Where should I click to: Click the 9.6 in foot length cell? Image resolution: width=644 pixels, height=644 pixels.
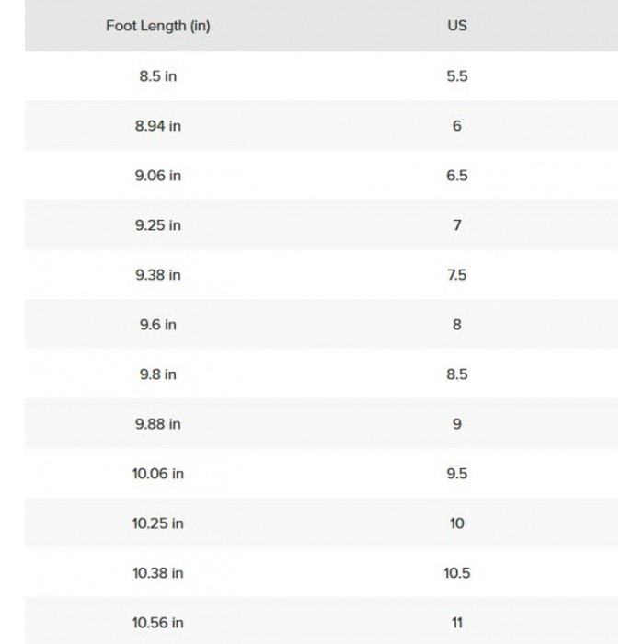158,325
